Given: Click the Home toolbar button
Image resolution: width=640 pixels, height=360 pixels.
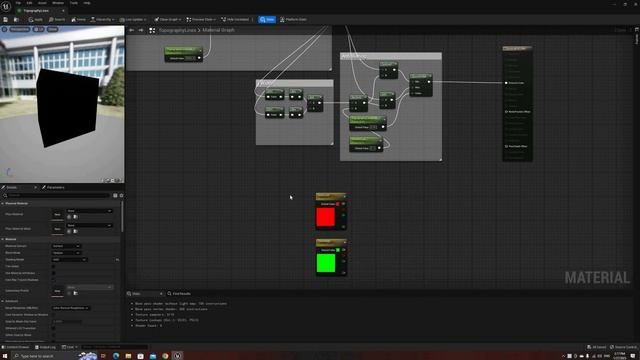Looking at the screenshot, I should [78, 20].
